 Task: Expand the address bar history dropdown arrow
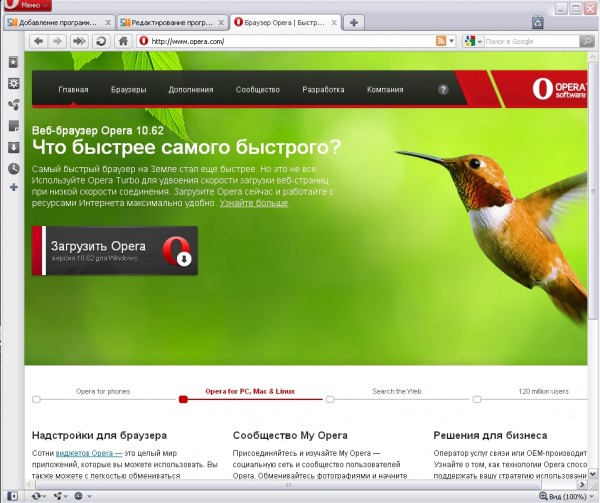click(x=452, y=41)
